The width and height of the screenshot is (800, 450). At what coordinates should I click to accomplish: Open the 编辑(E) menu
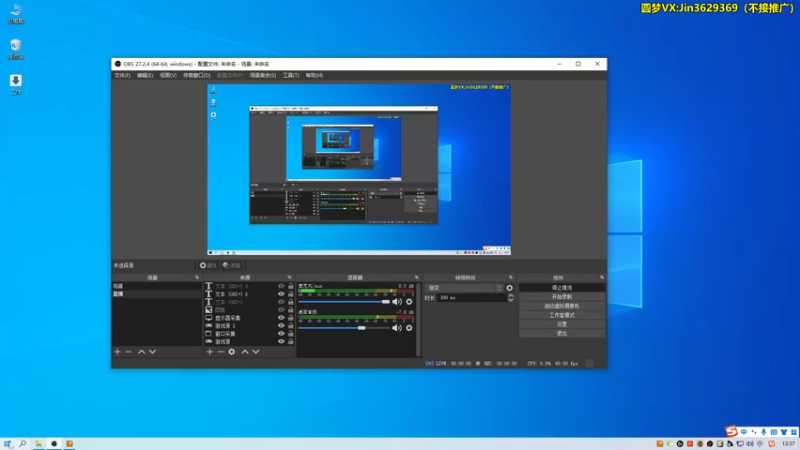point(145,75)
